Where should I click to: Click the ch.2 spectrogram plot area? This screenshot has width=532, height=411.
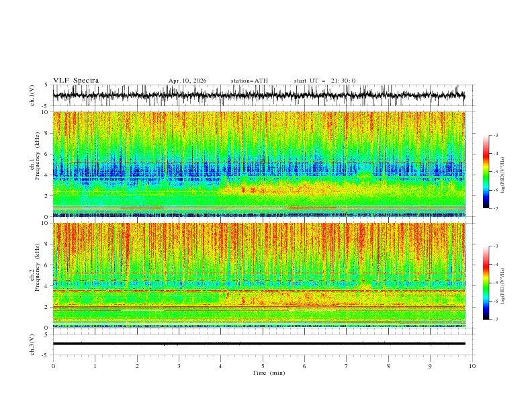tap(259, 275)
